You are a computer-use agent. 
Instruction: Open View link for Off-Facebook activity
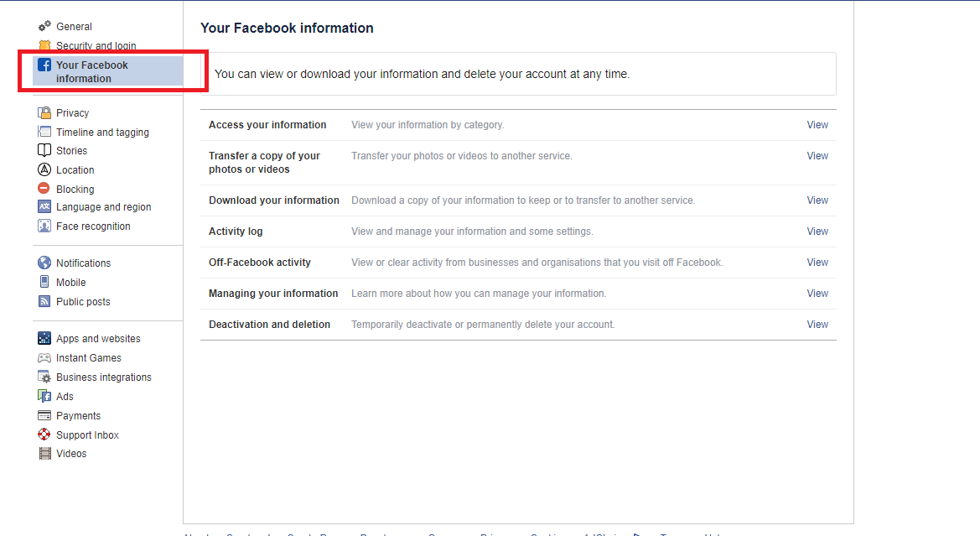pos(817,263)
